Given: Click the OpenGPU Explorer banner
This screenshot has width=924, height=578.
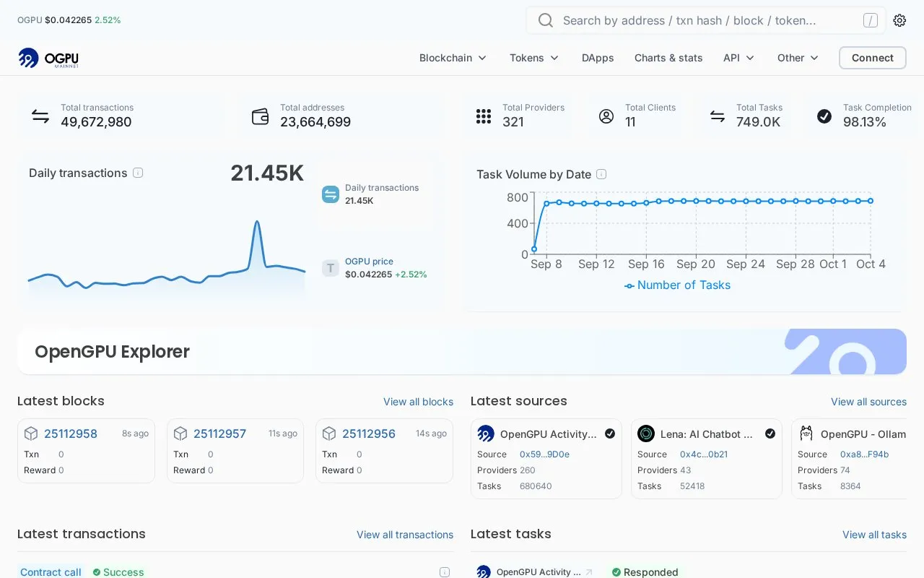Looking at the screenshot, I should [462, 352].
